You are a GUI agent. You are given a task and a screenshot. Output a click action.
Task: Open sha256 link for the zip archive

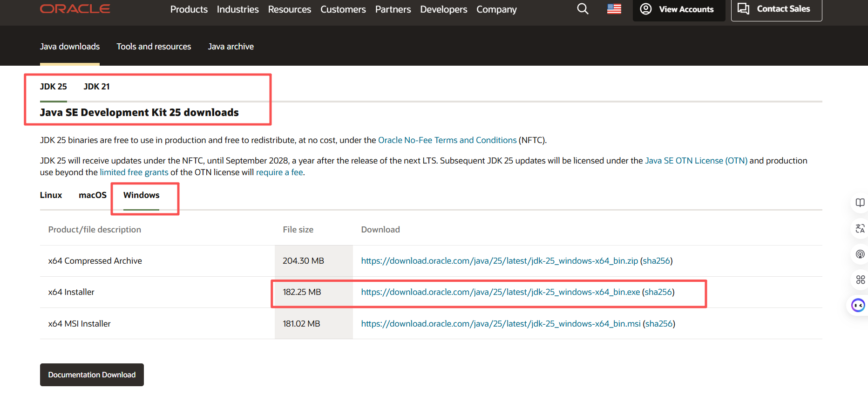(x=657, y=261)
